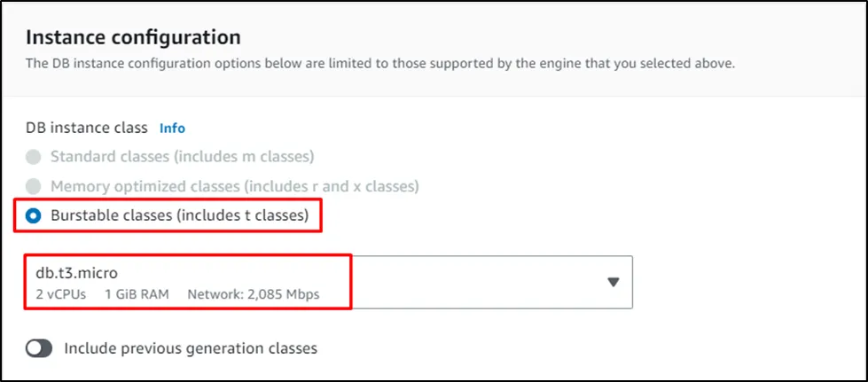
Task: Click the "Network: 2,085 Mbps" spec text
Action: [x=254, y=293]
